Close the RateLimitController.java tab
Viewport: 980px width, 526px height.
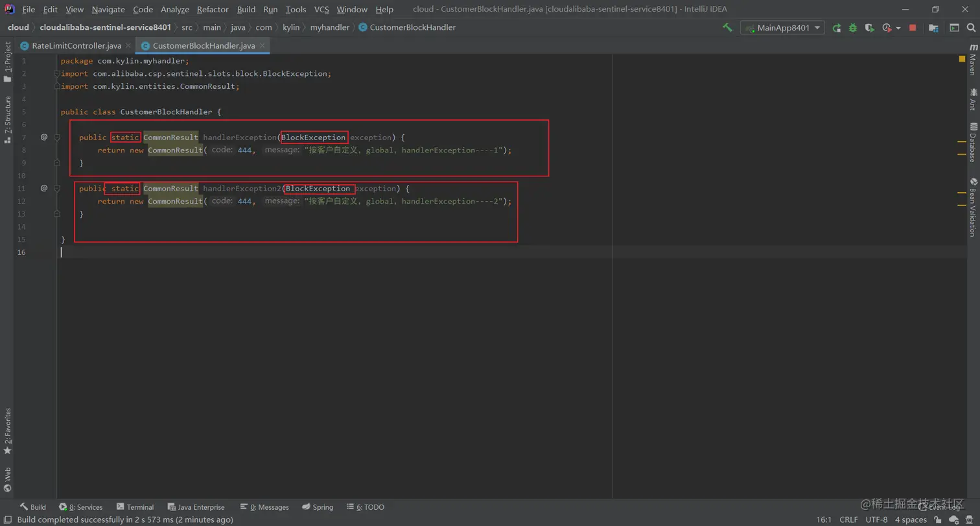coord(128,45)
